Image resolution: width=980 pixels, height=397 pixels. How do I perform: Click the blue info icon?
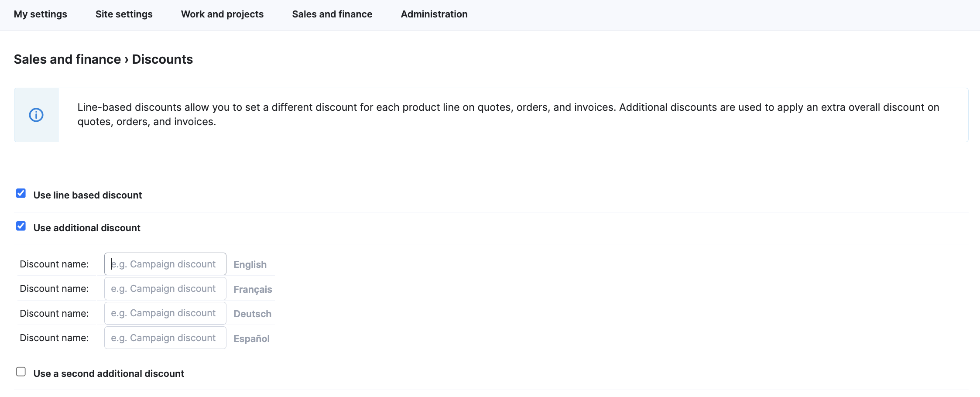tap(36, 115)
